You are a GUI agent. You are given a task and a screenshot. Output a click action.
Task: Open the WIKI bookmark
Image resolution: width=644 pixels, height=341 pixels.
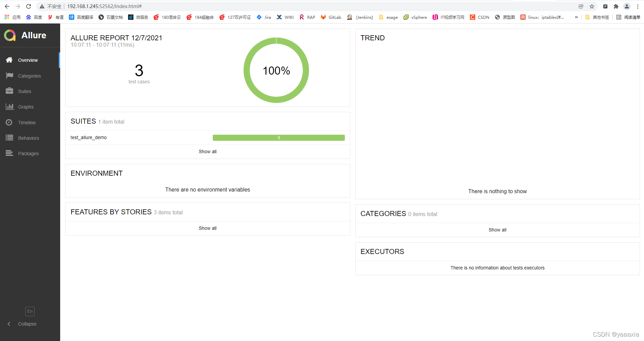285,17
